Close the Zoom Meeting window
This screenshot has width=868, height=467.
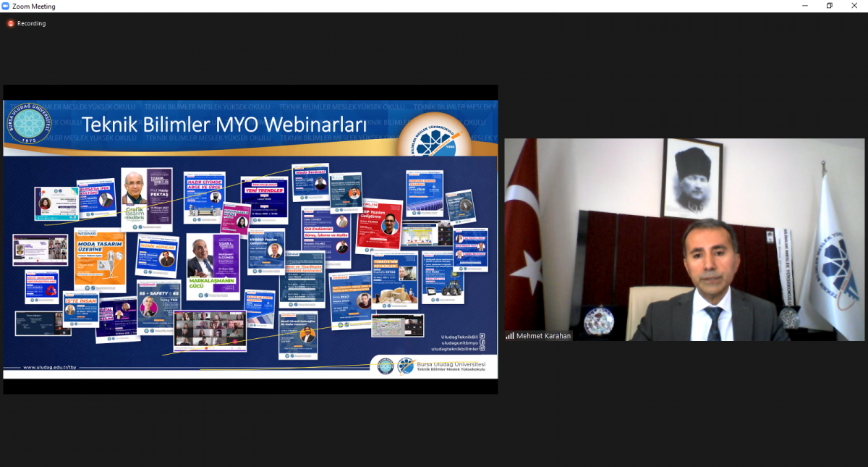[x=855, y=6]
